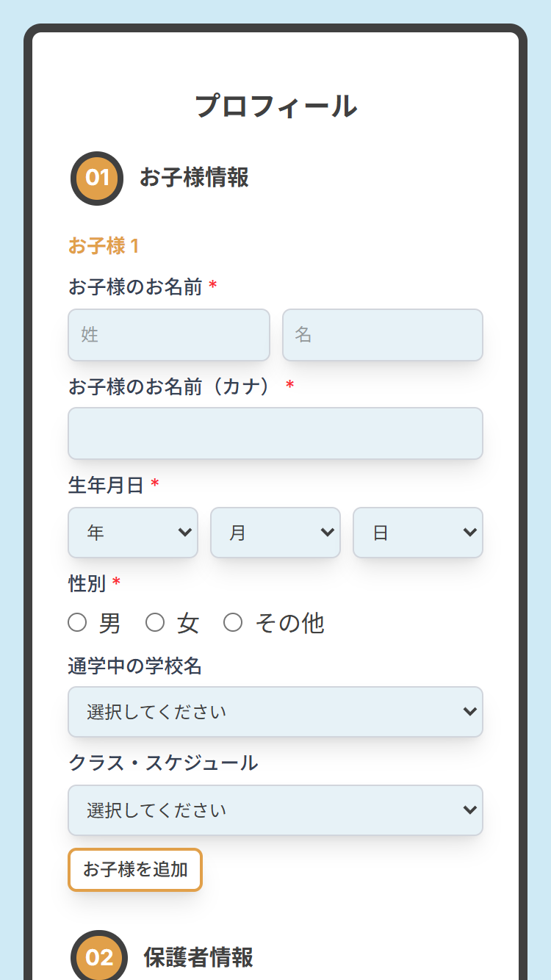Viewport: 551px width, 980px height.
Task: Open the クラス・スケジュール dropdown
Action: click(275, 810)
